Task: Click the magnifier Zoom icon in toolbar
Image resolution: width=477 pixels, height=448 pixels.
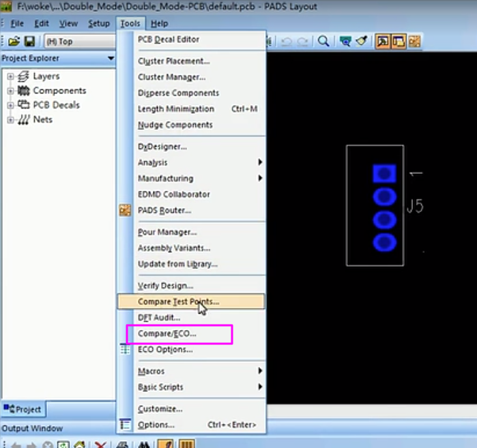Action: click(x=323, y=42)
